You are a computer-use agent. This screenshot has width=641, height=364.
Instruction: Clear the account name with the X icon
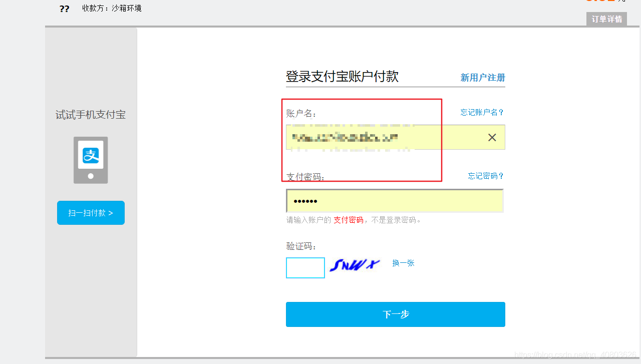click(x=492, y=137)
